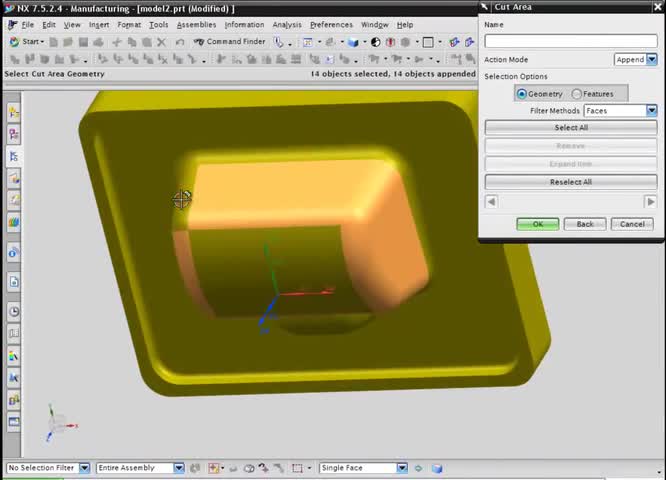This screenshot has width=666, height=480.
Task: Click the Back button
Action: pyautogui.click(x=585, y=224)
